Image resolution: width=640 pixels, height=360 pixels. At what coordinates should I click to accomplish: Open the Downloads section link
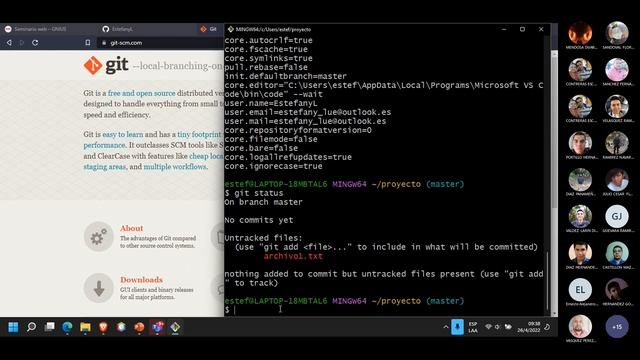pyautogui.click(x=141, y=280)
